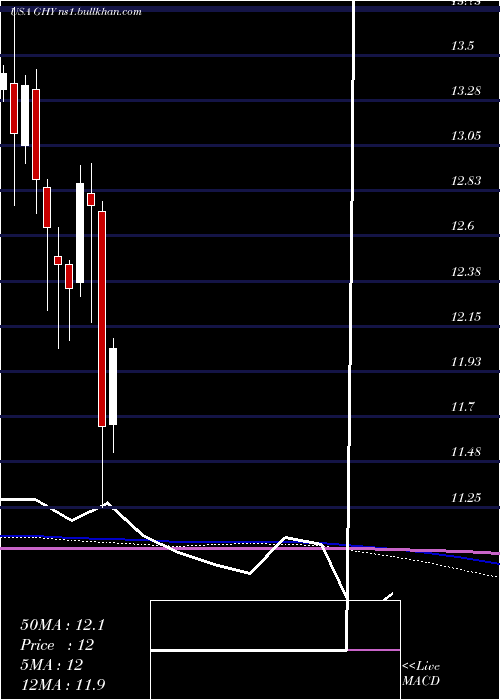Click the 11.93 price axis label
Viewport: 500px width, 700px height.
[x=466, y=362]
